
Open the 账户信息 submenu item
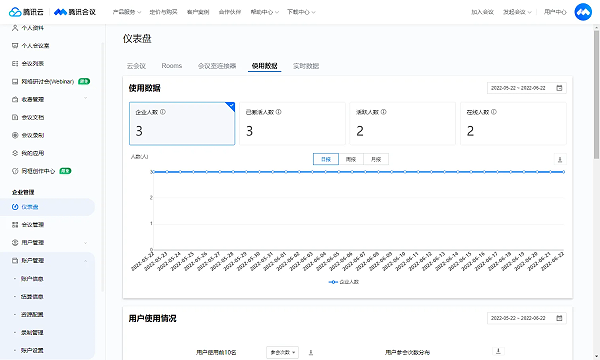click(32, 279)
